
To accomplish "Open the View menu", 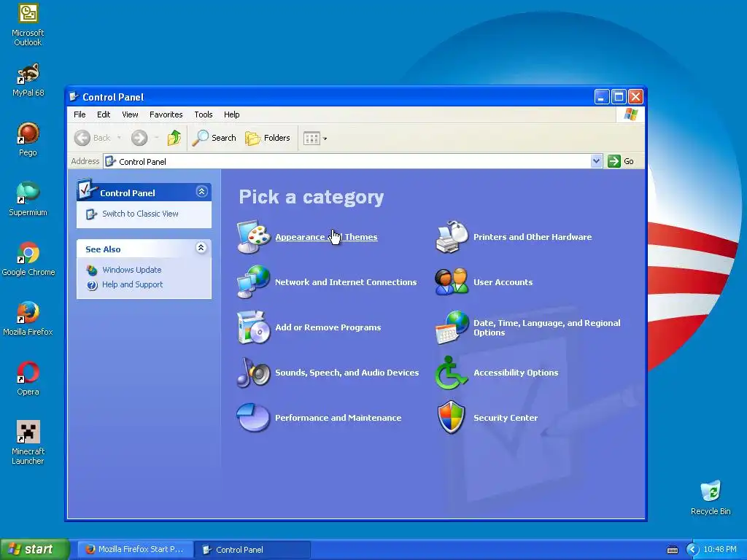I will click(130, 114).
